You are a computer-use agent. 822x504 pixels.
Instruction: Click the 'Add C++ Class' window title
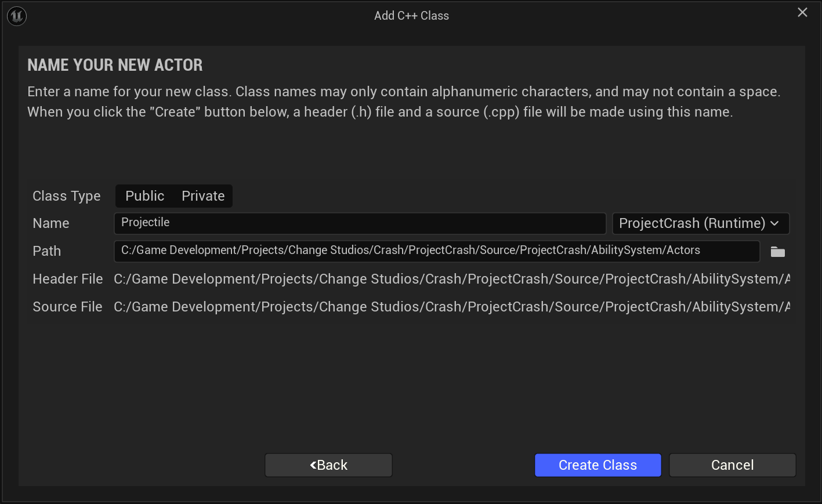coord(411,16)
